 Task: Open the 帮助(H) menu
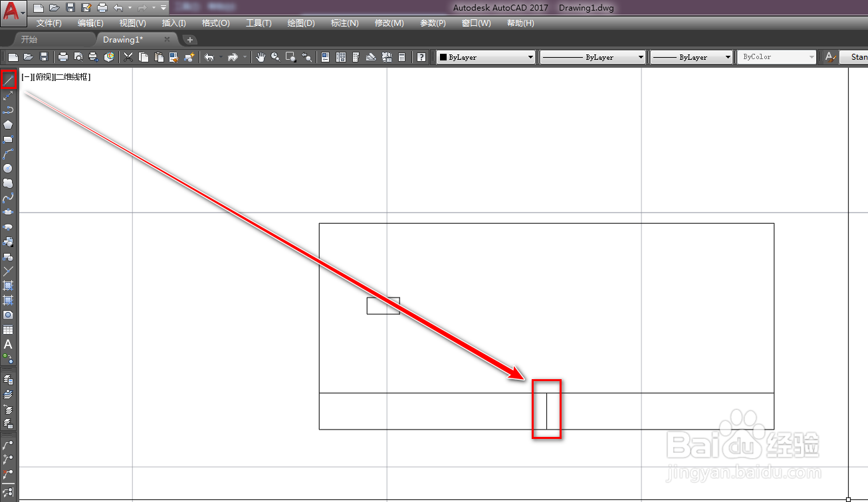click(x=520, y=23)
